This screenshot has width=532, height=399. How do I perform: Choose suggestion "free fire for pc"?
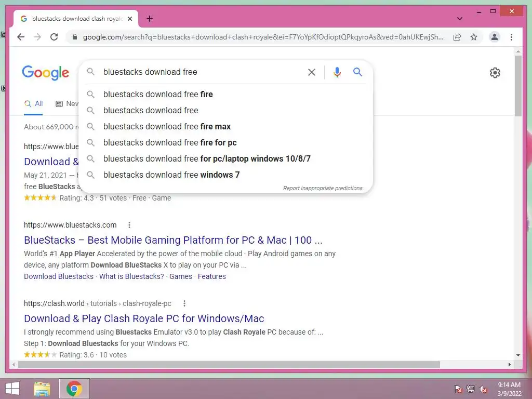[225, 142]
